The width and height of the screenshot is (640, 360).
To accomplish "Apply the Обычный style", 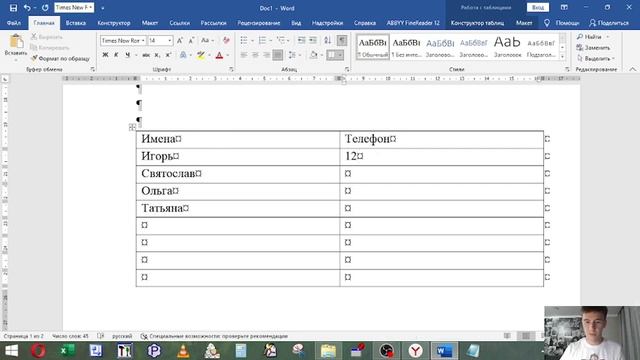I will (373, 47).
